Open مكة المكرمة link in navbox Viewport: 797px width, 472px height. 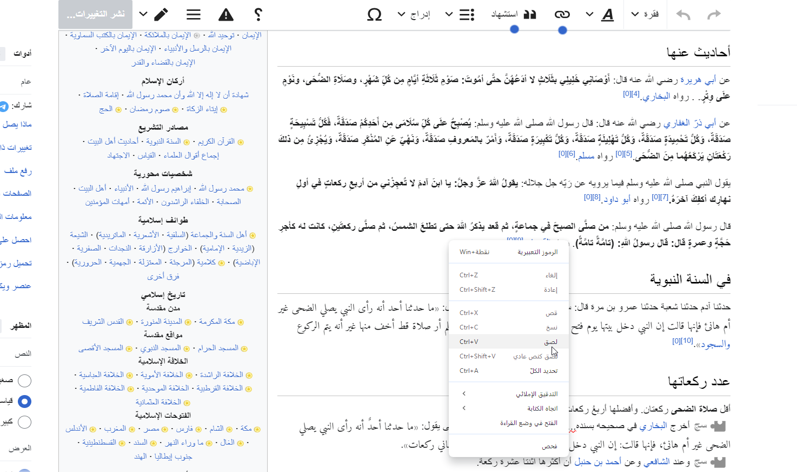coord(217,322)
